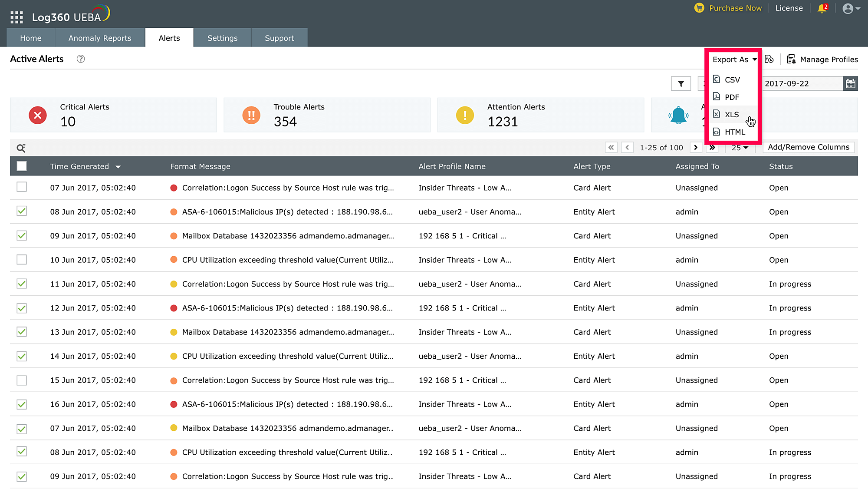
Task: Click the filter funnel icon
Action: [681, 84]
